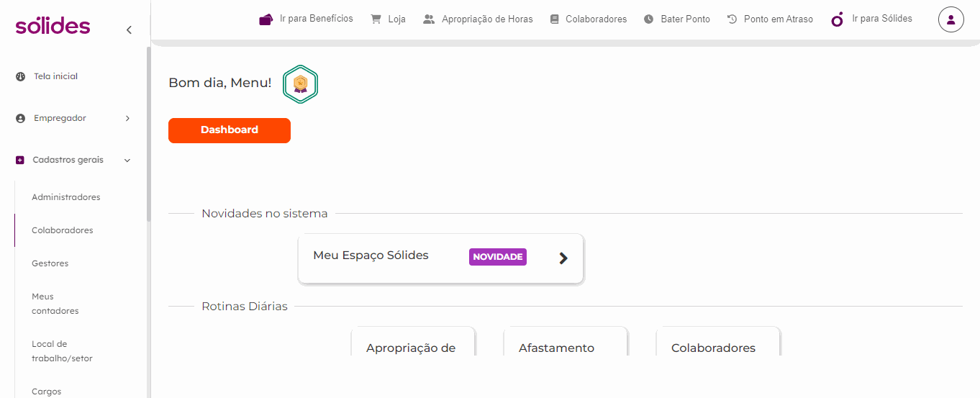The image size is (980, 398).
Task: Open the Colaboradores routine card
Action: [717, 341]
